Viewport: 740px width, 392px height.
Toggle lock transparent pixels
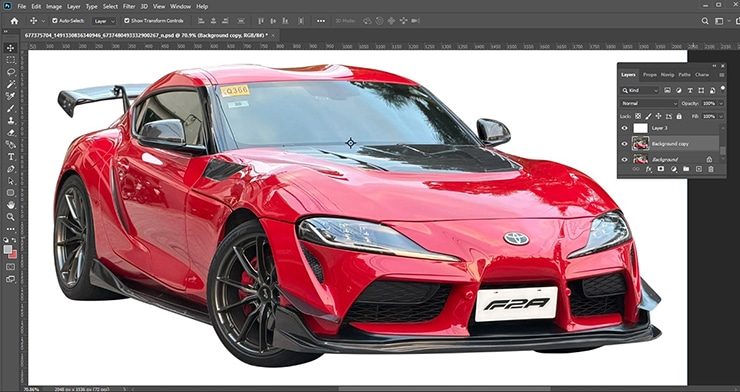pyautogui.click(x=638, y=116)
